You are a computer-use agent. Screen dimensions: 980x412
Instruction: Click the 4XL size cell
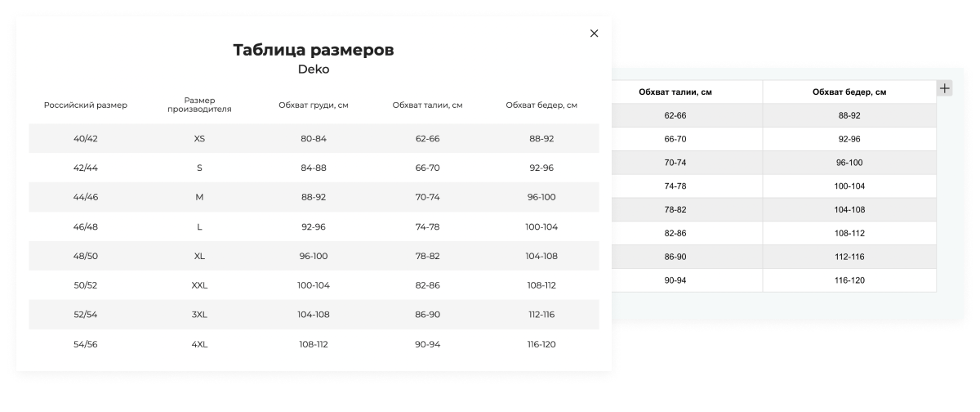click(199, 345)
